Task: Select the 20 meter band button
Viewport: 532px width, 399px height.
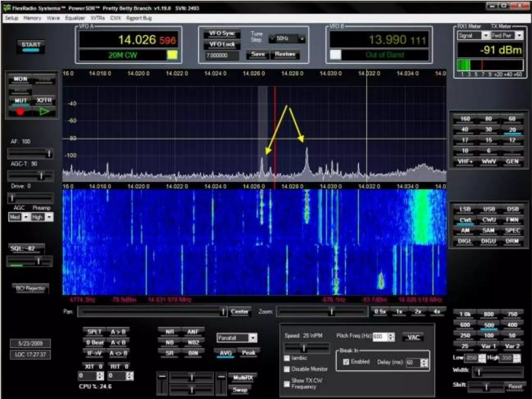Action: point(512,130)
